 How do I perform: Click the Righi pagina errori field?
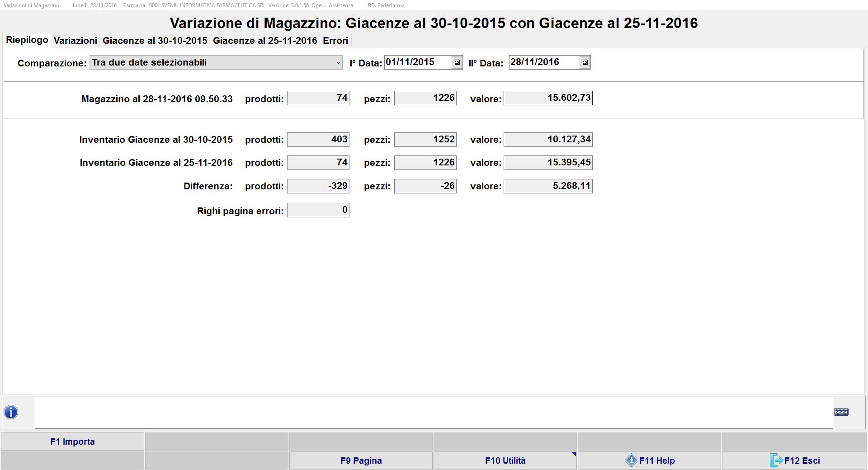pyautogui.click(x=318, y=210)
